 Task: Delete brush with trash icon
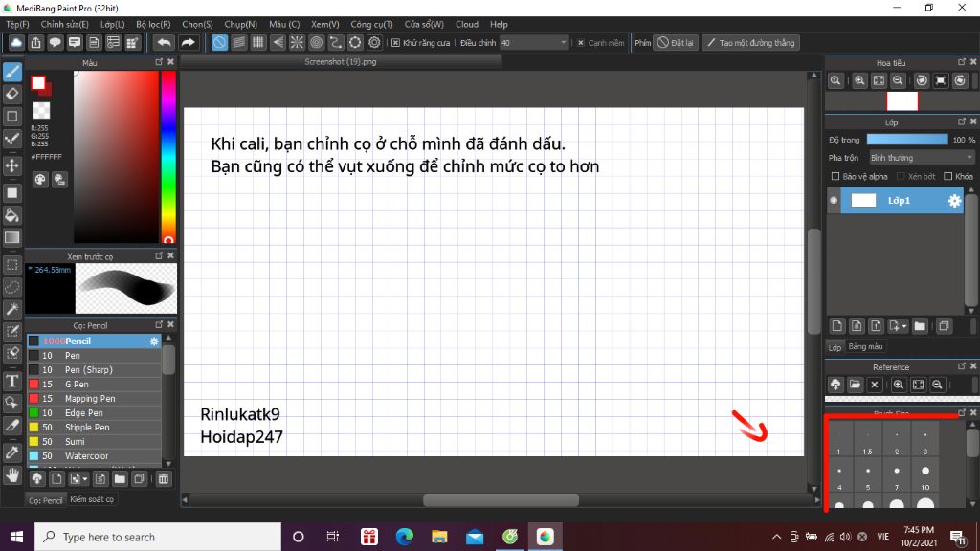tap(163, 479)
